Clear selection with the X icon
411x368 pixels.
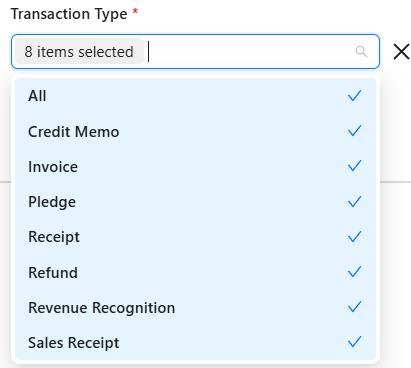[x=401, y=52]
